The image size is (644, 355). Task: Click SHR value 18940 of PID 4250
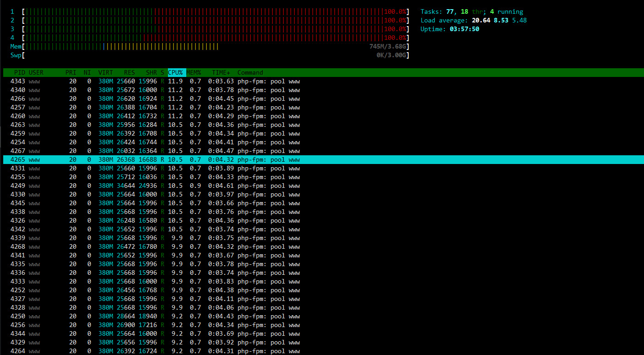point(148,316)
